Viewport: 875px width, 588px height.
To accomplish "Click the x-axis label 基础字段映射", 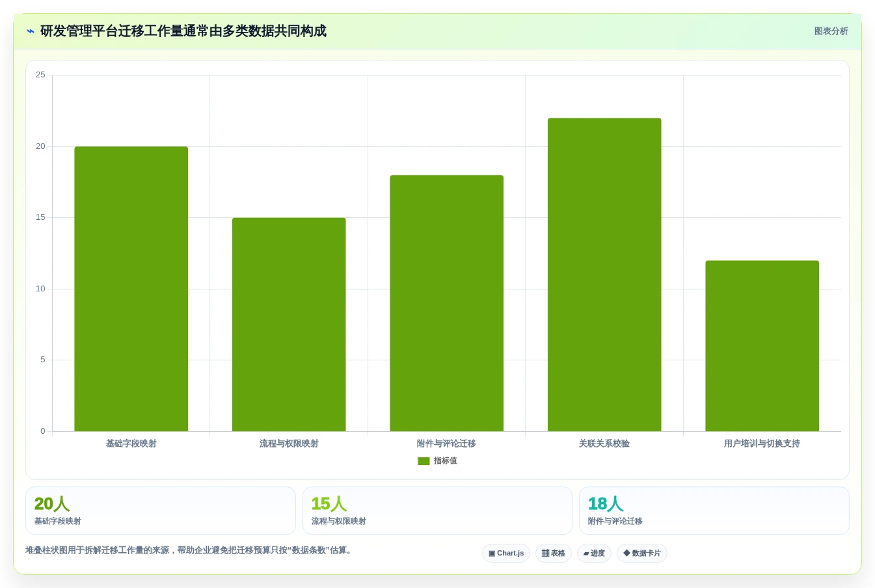I will [x=131, y=444].
